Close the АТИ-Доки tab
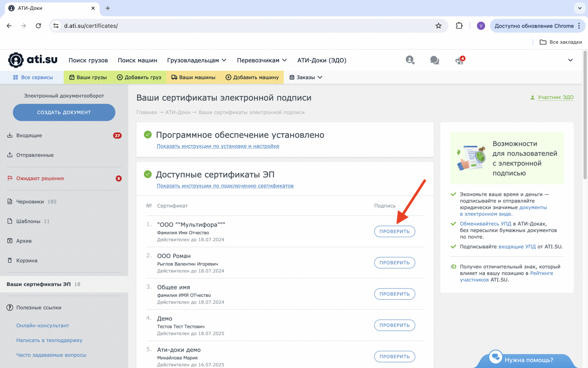This screenshot has width=588, height=368. point(93,8)
